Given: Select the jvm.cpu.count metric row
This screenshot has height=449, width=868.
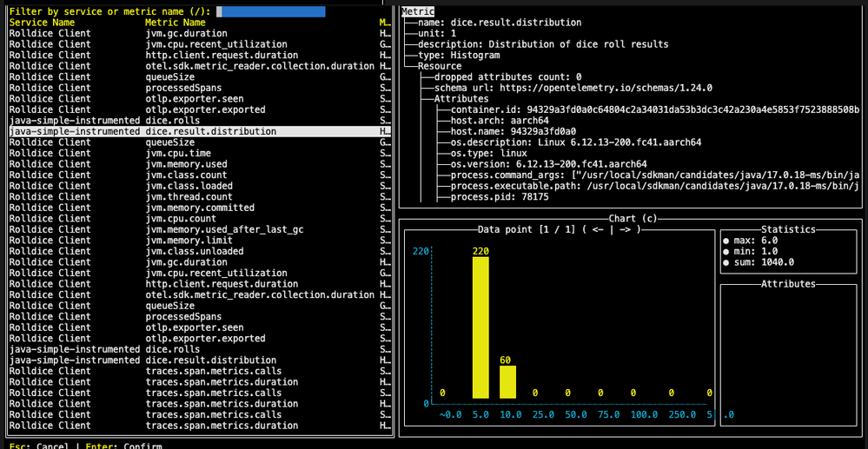Looking at the screenshot, I should (200, 219).
